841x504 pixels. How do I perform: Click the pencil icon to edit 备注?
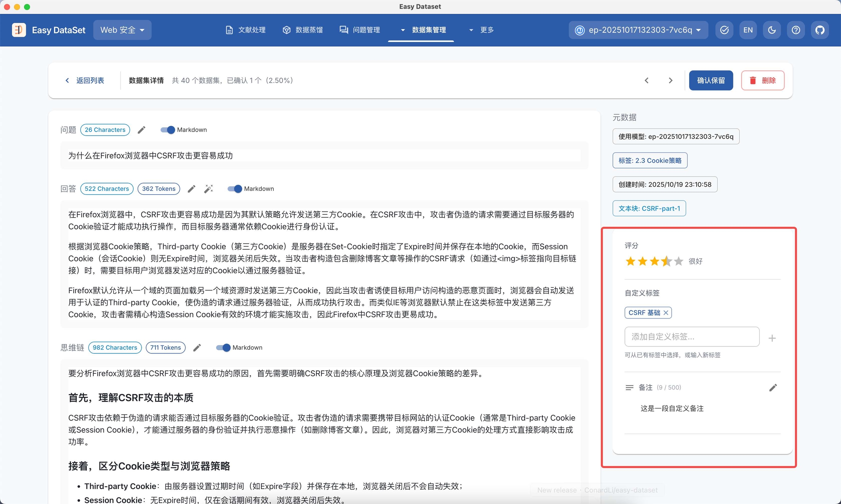pos(773,387)
